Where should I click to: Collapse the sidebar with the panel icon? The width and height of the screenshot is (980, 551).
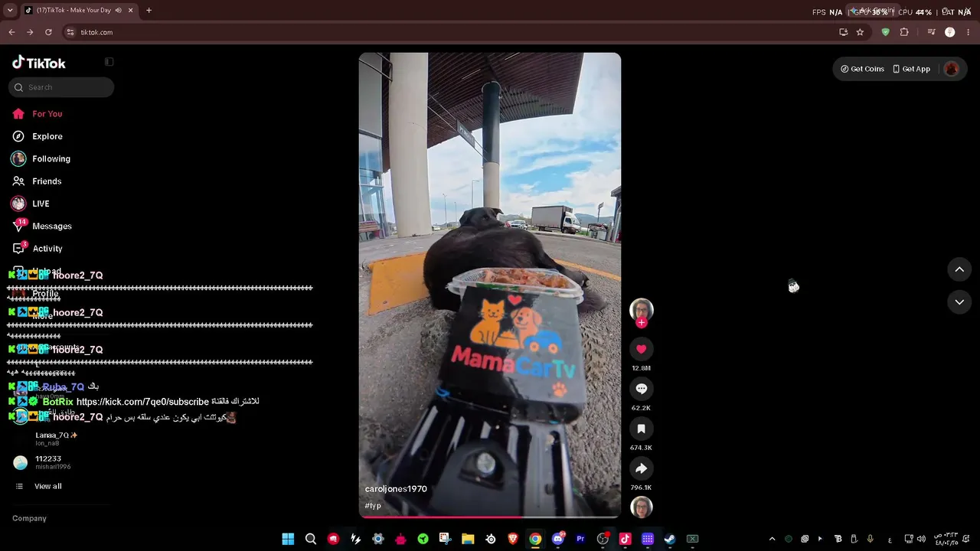click(109, 62)
